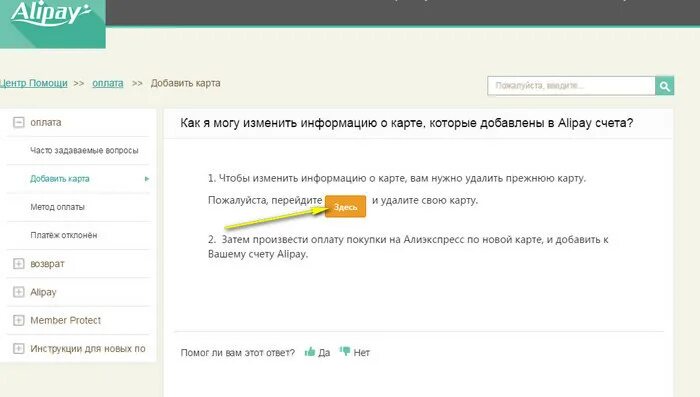The width and height of the screenshot is (700, 397).
Task: Expand the возврат section
Action: 18,264
